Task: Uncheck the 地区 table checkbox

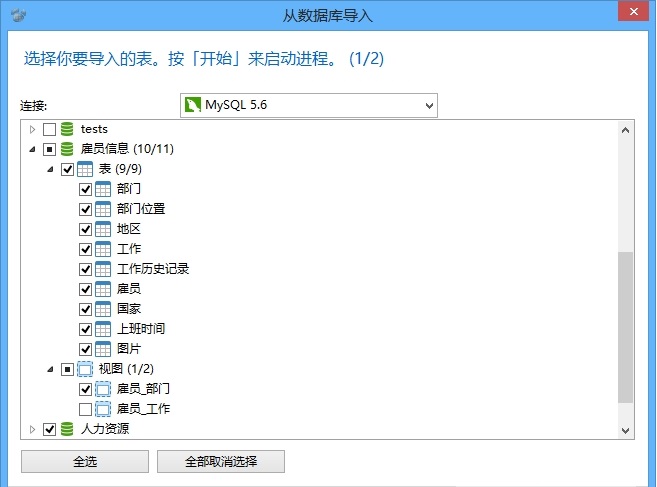Action: pyautogui.click(x=85, y=229)
